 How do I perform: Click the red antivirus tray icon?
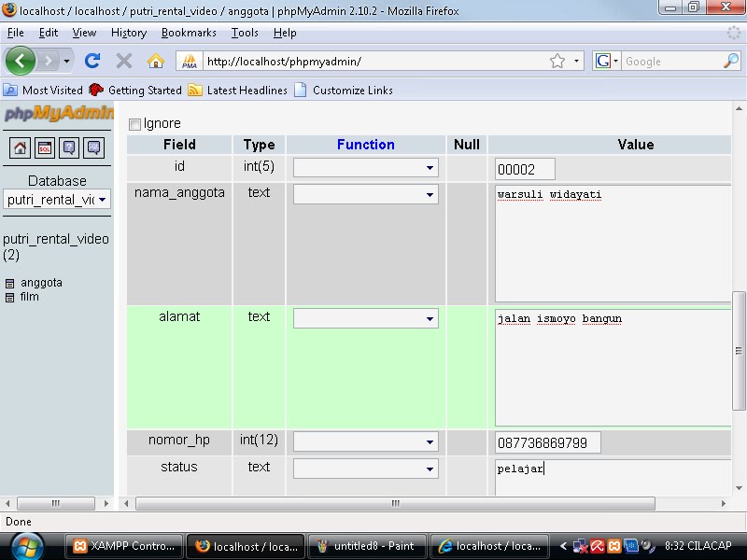point(598,546)
